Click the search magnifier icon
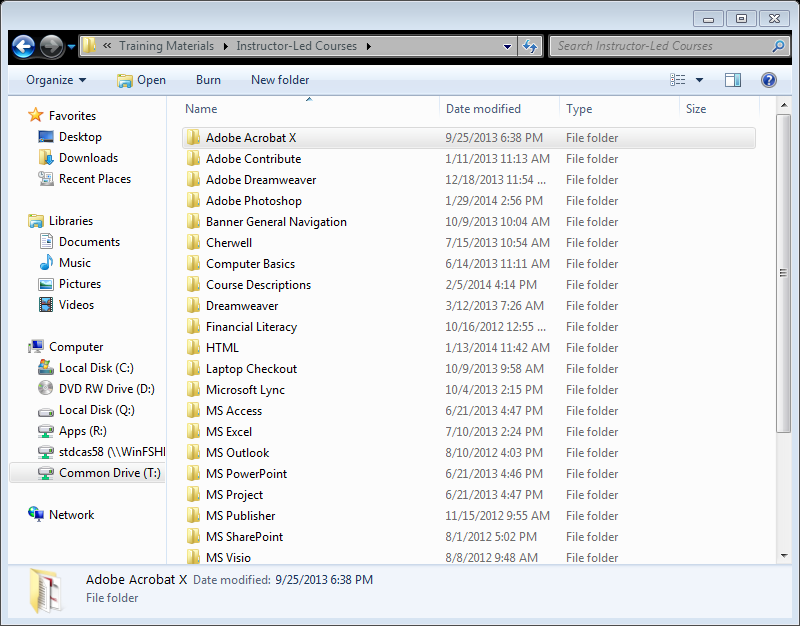 pyautogui.click(x=778, y=46)
